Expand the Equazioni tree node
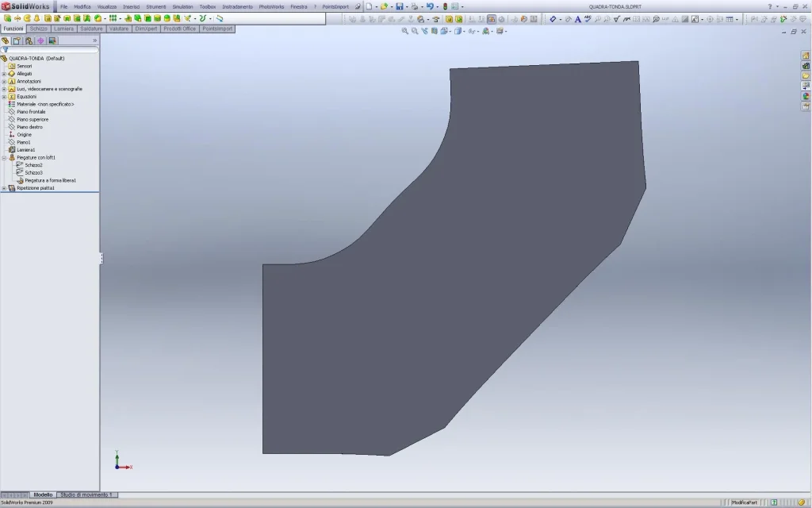The width and height of the screenshot is (812, 508). click(4, 97)
